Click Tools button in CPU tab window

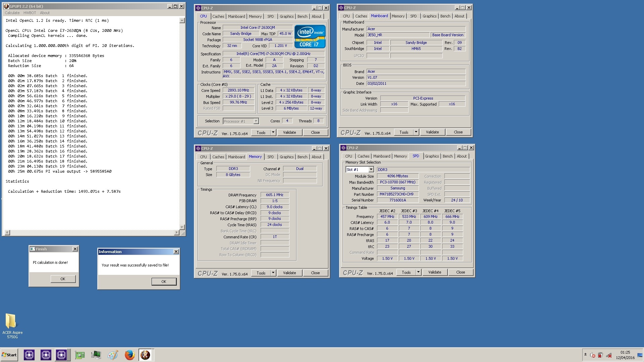click(x=261, y=132)
